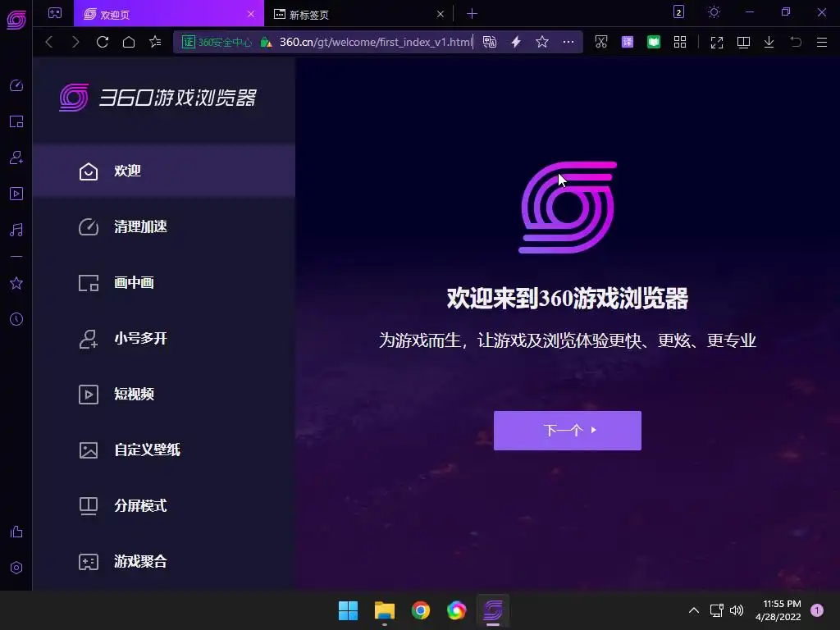This screenshot has height=630, width=840.
Task: Close the 新标签页 tab
Action: tap(441, 14)
